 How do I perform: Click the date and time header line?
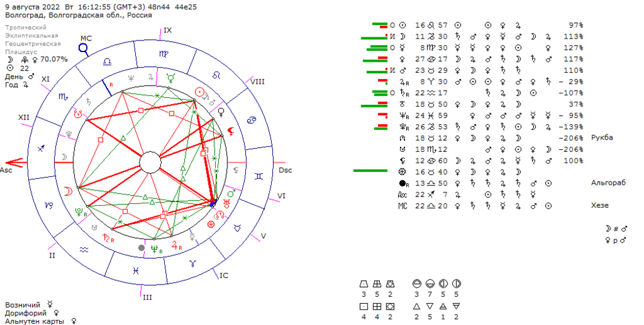(101, 7)
